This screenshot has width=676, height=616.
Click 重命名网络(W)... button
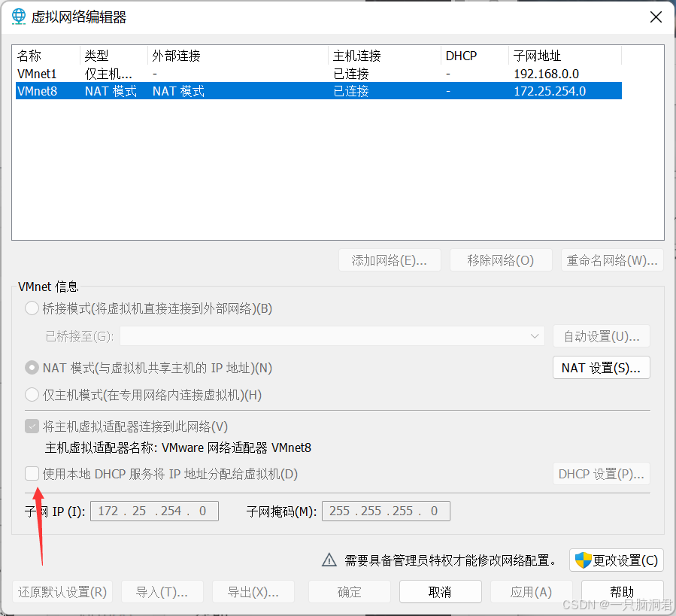coord(612,260)
